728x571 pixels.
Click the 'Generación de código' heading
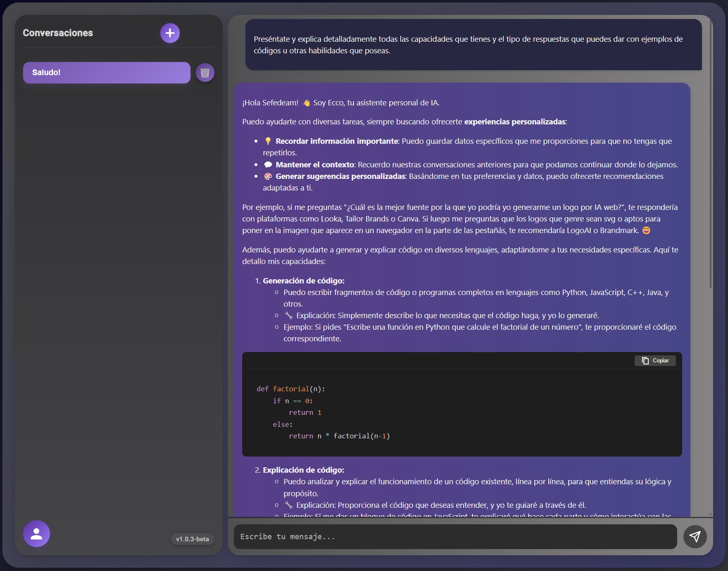303,281
